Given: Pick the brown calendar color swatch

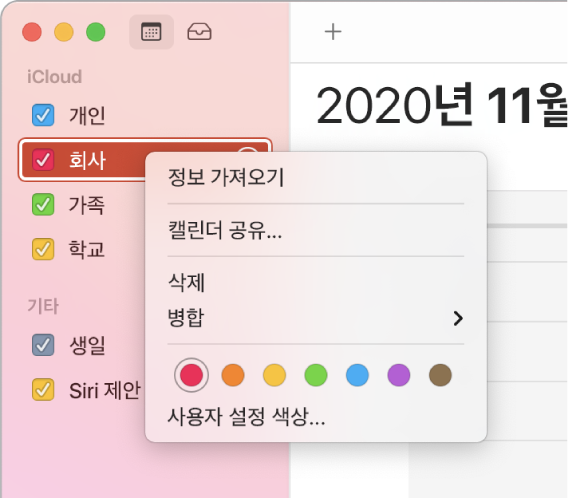Looking at the screenshot, I should (x=440, y=375).
